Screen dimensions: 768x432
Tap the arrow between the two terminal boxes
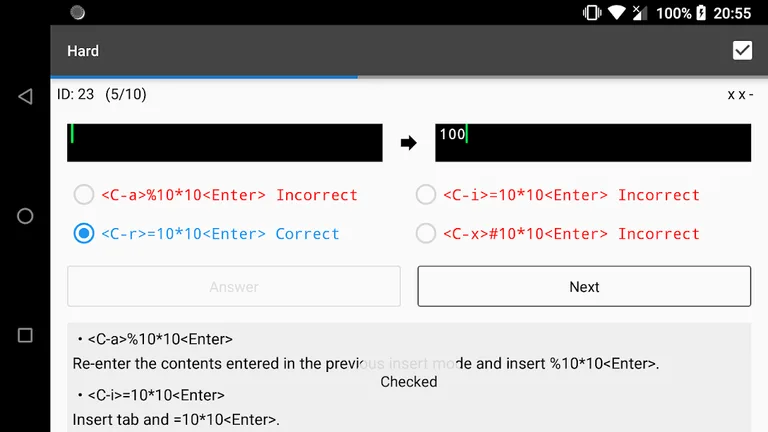[408, 143]
